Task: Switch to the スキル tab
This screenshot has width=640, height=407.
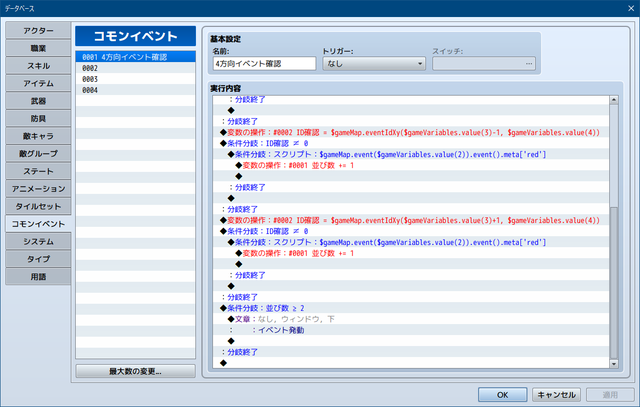Action: click(38, 66)
